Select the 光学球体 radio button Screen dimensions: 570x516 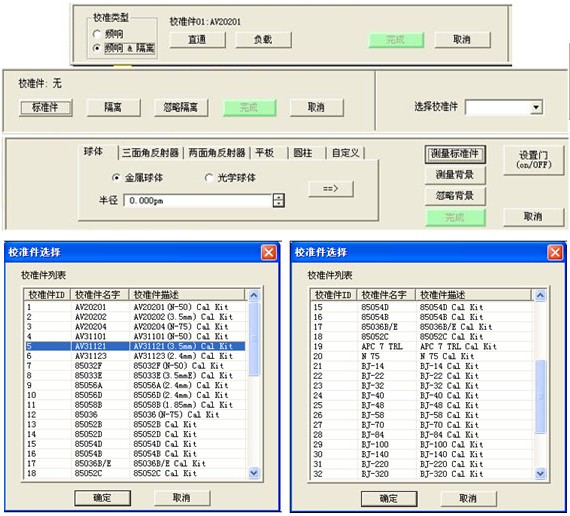click(x=209, y=177)
